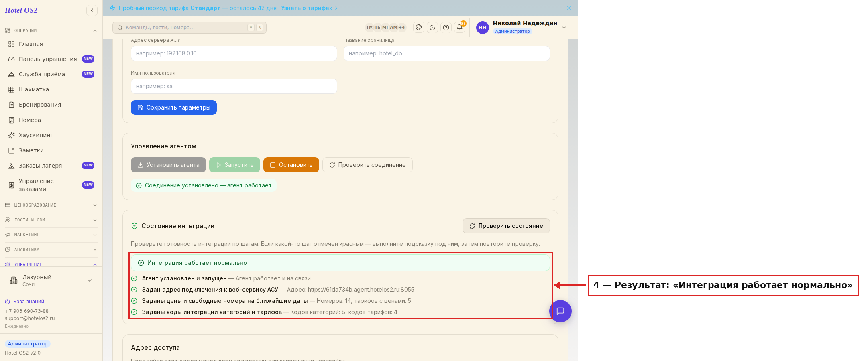
Task: Click the Управление gear icon
Action: [8, 264]
